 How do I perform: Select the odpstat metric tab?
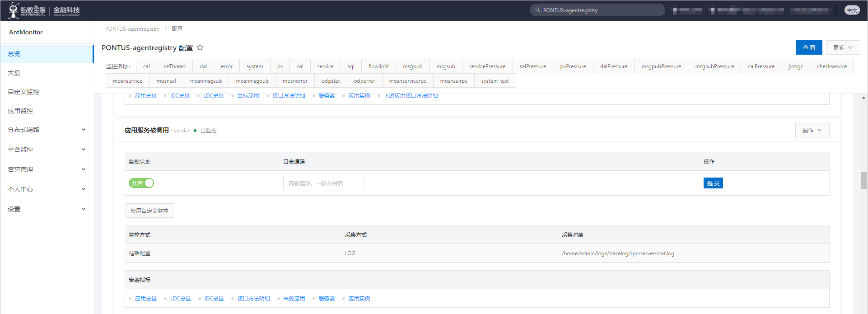click(x=331, y=81)
